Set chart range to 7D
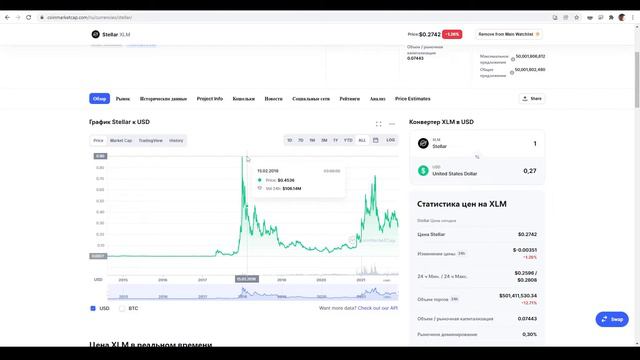640x360 pixels. coord(300,140)
